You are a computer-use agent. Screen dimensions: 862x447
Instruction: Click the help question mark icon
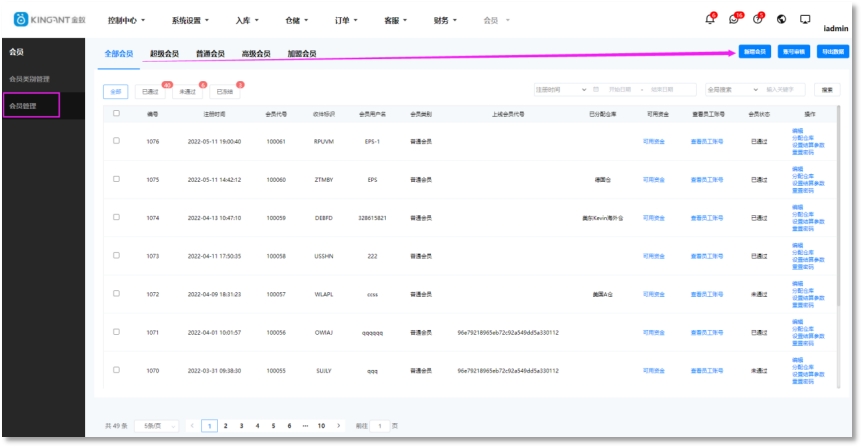(758, 20)
